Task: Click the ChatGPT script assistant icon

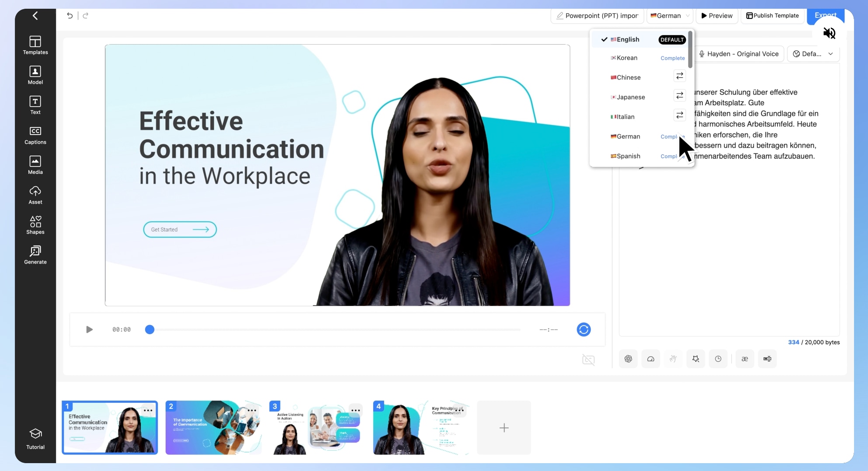Action: point(628,359)
